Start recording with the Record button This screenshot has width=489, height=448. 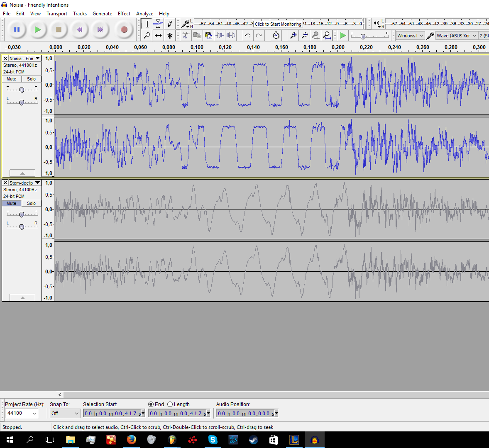[x=124, y=29]
